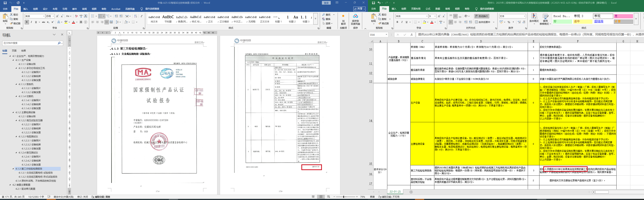Open the Excel number format dropdown
Screen dimensions: 644x200
point(524,16)
